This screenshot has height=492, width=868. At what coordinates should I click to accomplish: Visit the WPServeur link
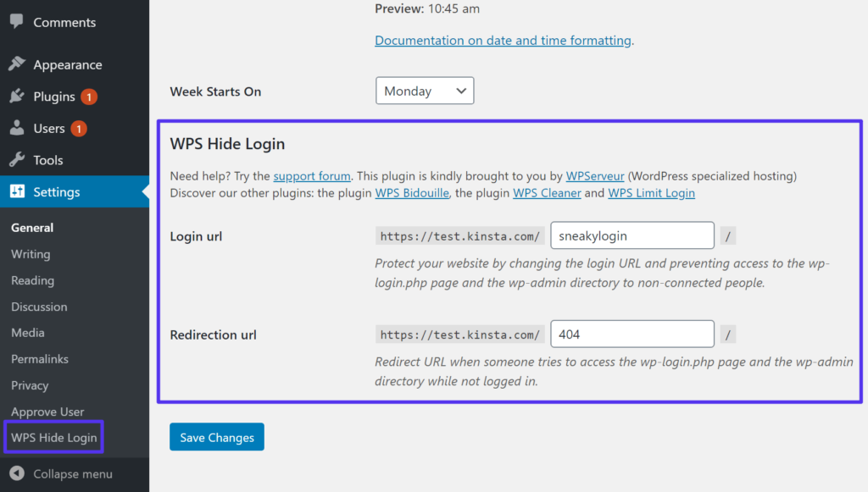click(x=594, y=175)
